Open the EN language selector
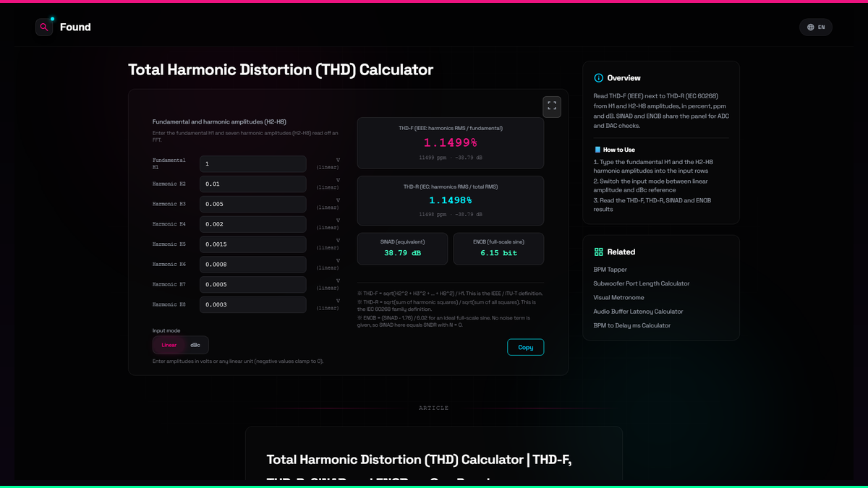Viewport: 868px width, 488px height. [x=816, y=27]
